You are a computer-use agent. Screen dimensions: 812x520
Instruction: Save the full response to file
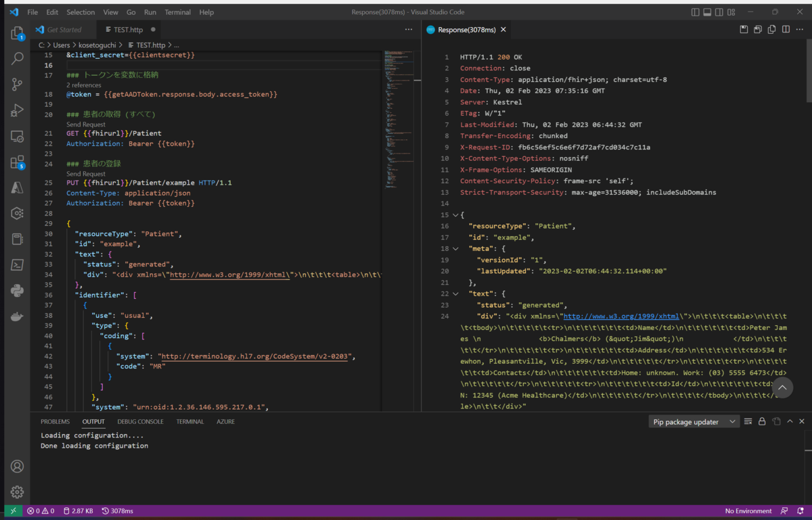click(744, 30)
